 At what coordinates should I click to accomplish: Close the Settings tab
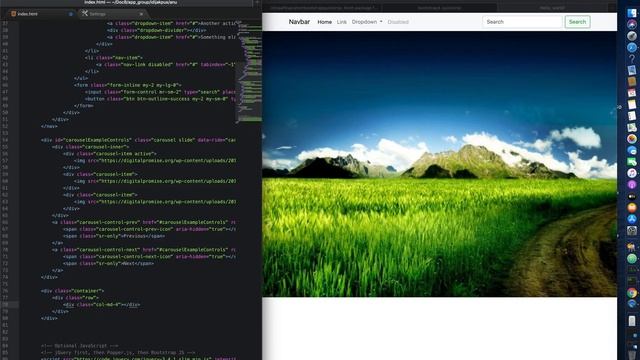coord(141,14)
